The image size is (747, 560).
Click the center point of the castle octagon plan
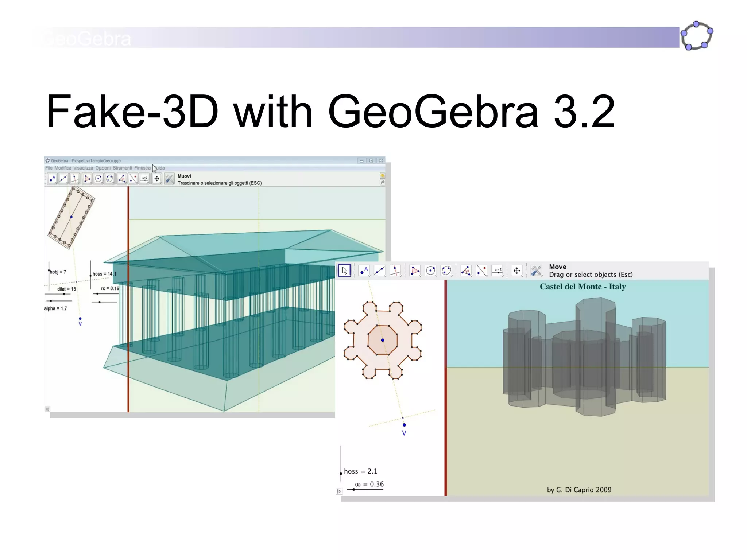coord(383,340)
